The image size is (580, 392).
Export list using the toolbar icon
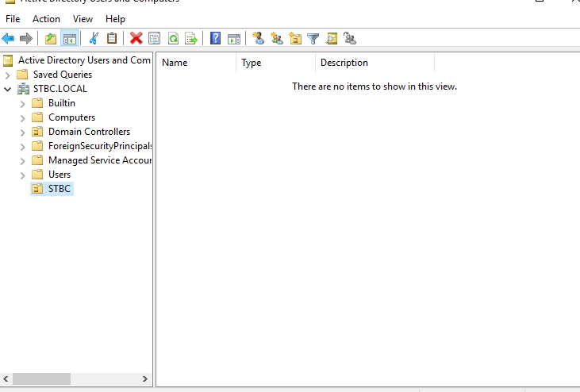click(x=191, y=38)
